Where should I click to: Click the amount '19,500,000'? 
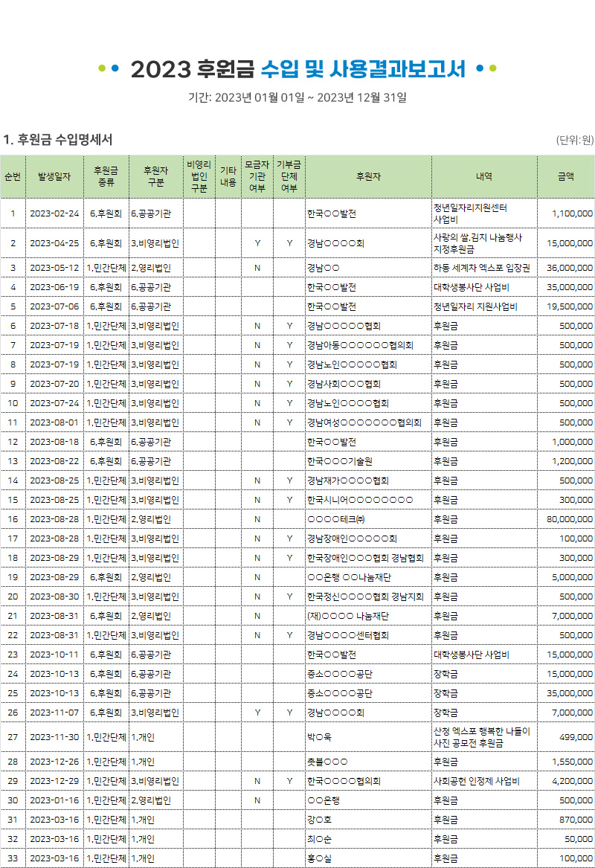570,306
